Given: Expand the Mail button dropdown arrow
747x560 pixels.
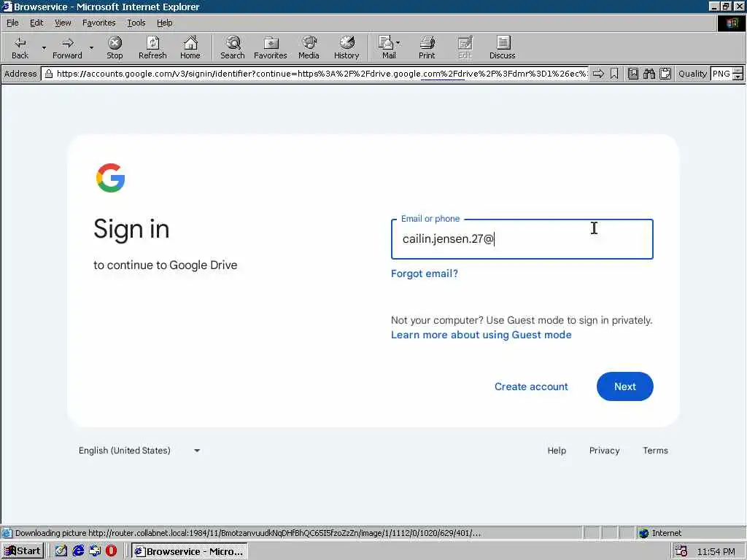Looking at the screenshot, I should [398, 43].
